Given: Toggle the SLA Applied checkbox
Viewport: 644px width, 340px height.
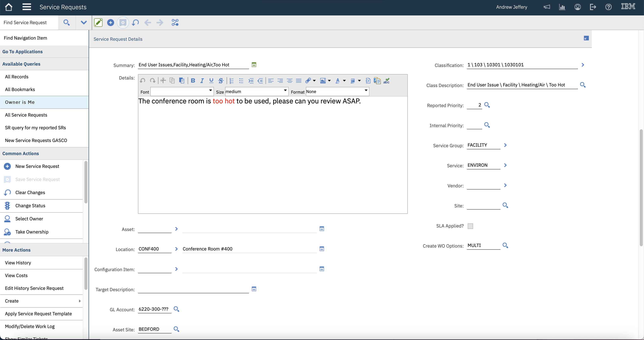Looking at the screenshot, I should (x=470, y=226).
